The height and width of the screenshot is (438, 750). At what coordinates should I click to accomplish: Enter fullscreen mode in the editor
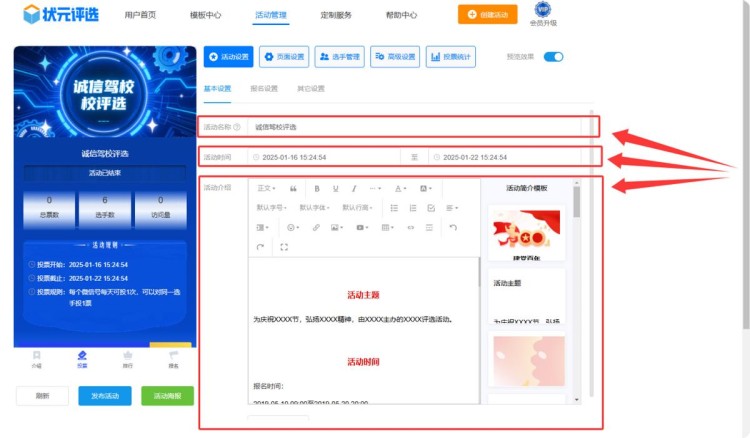click(x=284, y=247)
